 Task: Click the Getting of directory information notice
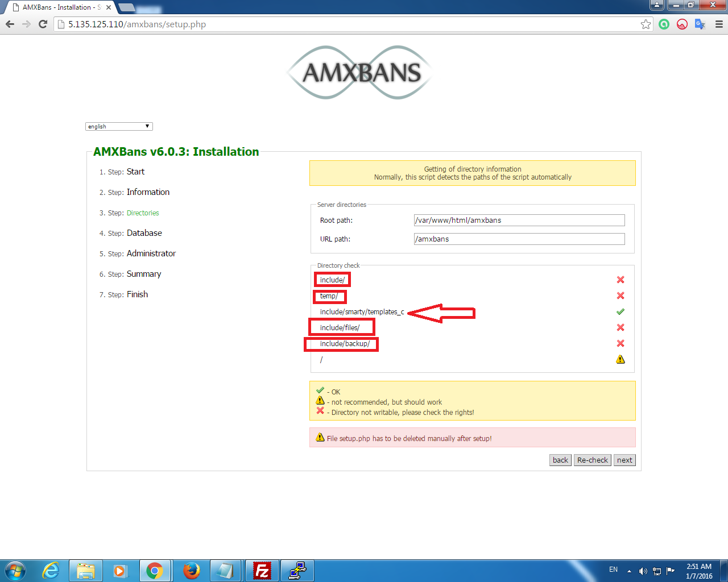tap(473, 173)
